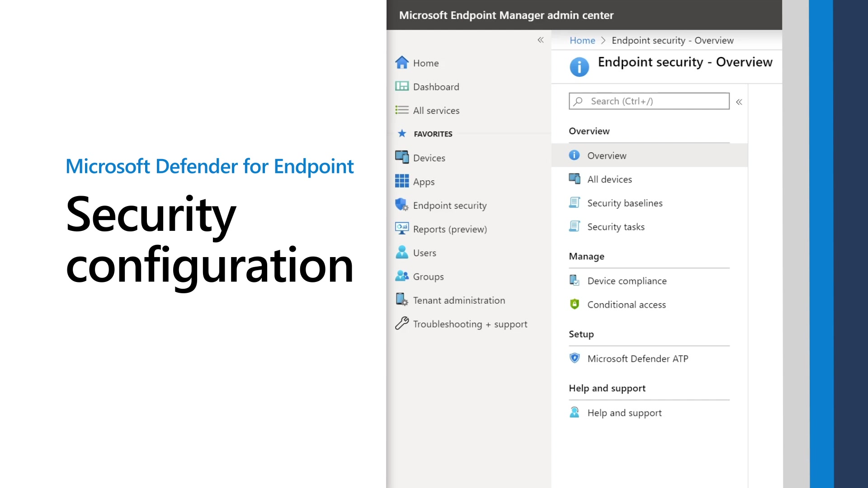Select All devices under Overview section
The image size is (868, 488).
click(x=609, y=179)
